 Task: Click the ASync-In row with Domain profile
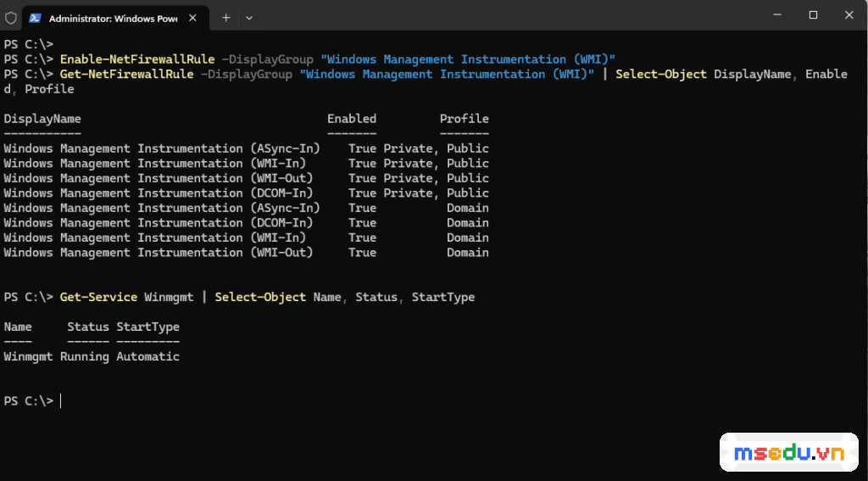(x=247, y=209)
